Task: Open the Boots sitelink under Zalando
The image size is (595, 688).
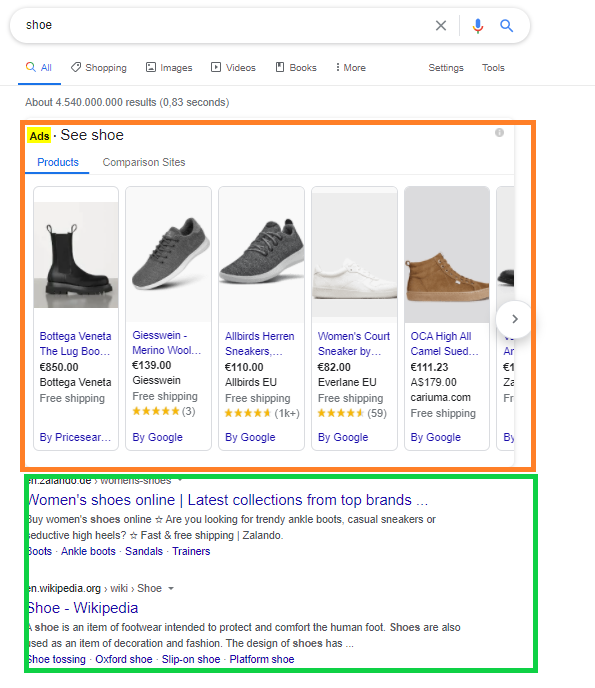Action: 39,552
